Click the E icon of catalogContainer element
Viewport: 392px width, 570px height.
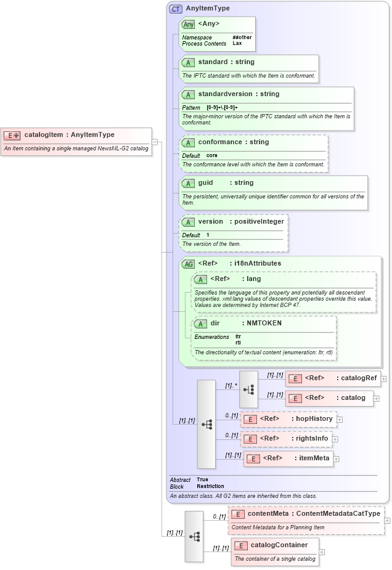[x=241, y=545]
